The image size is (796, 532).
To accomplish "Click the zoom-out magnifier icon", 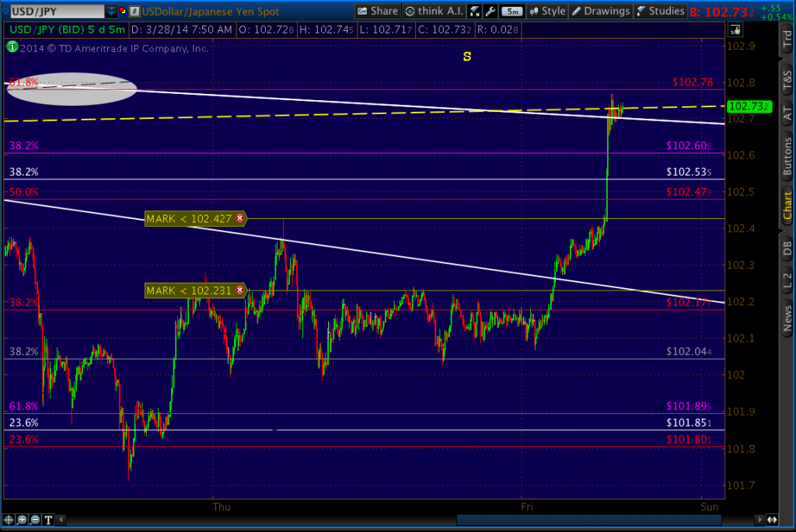I will (34, 519).
